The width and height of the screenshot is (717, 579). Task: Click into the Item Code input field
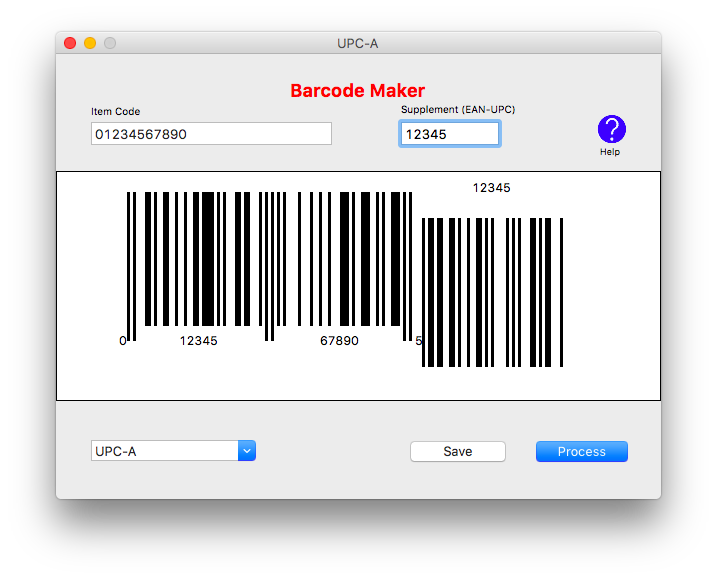point(211,134)
